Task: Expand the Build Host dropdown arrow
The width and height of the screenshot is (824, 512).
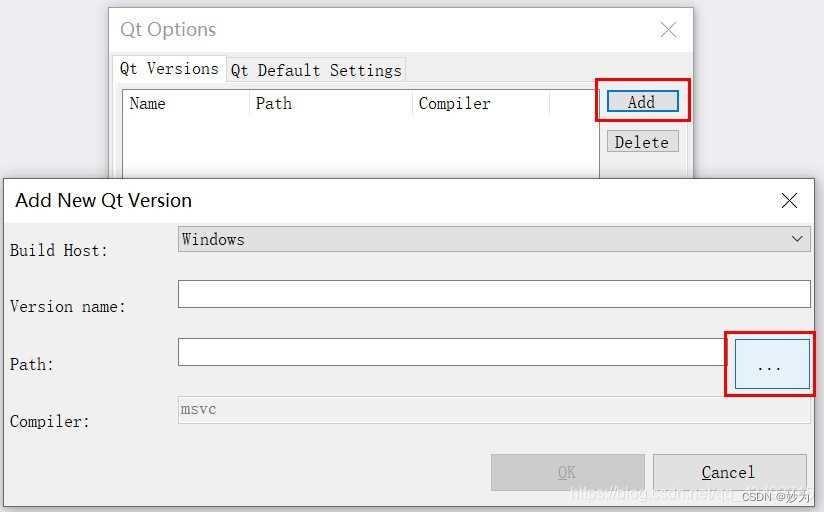Action: pos(797,239)
